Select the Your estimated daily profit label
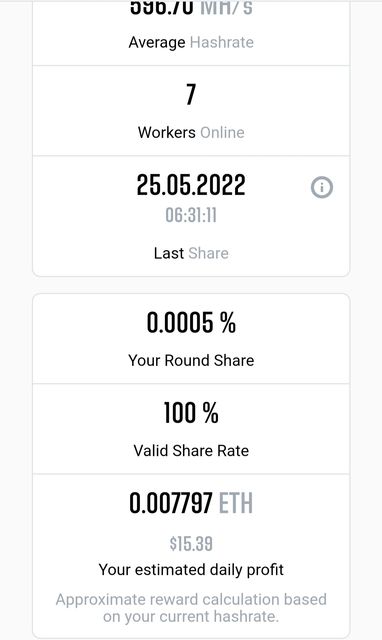Viewport: 382px width, 640px height. (191, 569)
